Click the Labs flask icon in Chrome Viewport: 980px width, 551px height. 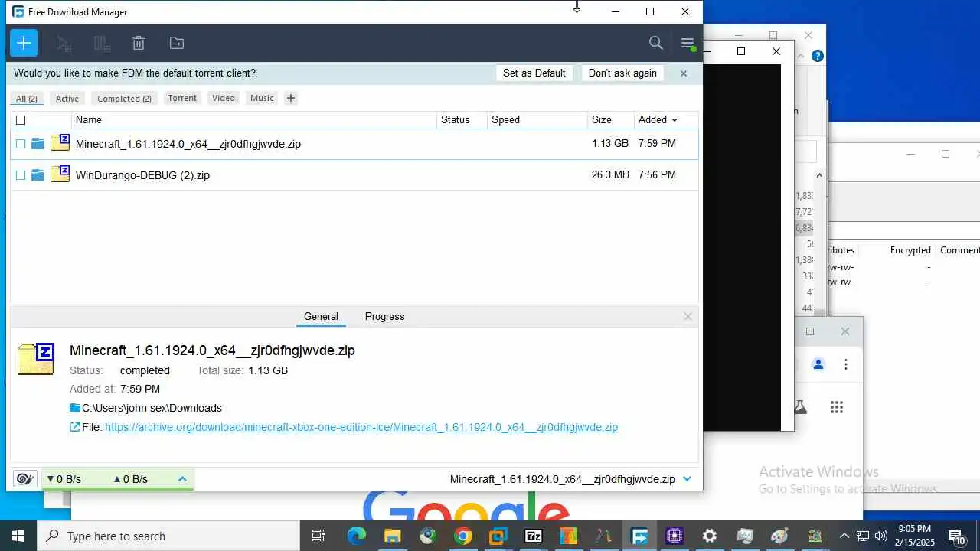click(800, 407)
